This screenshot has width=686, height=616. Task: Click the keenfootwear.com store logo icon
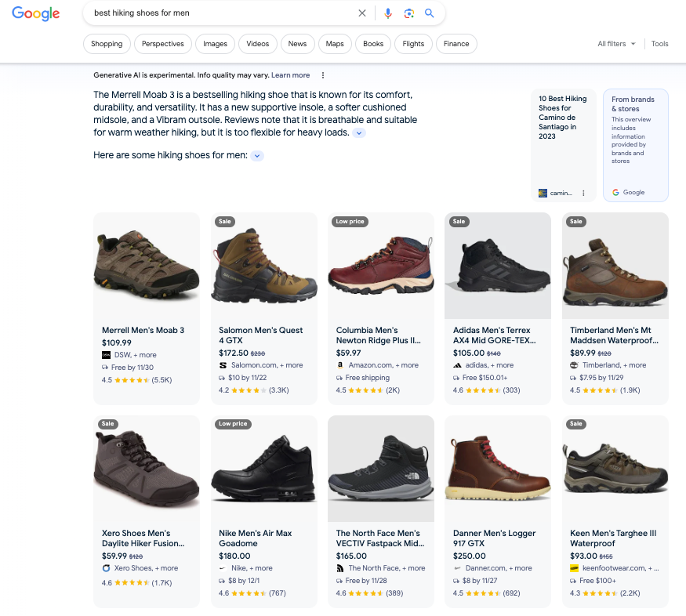[574, 568]
